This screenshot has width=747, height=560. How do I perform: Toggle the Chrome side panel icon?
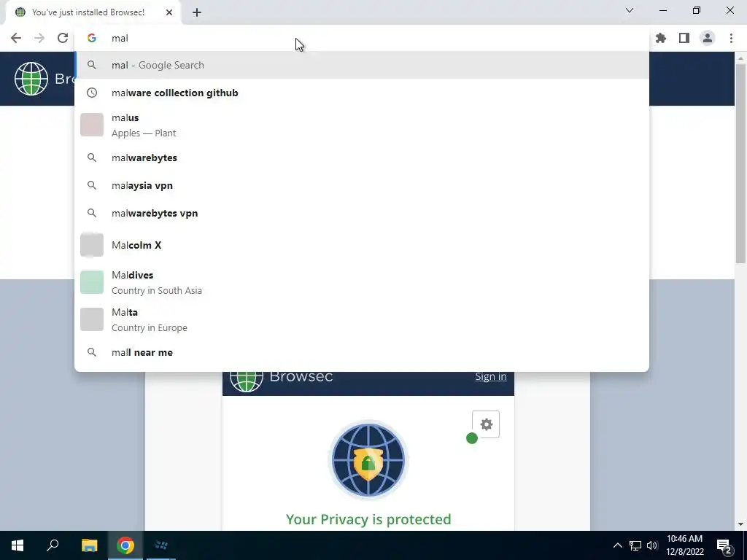[x=684, y=38]
